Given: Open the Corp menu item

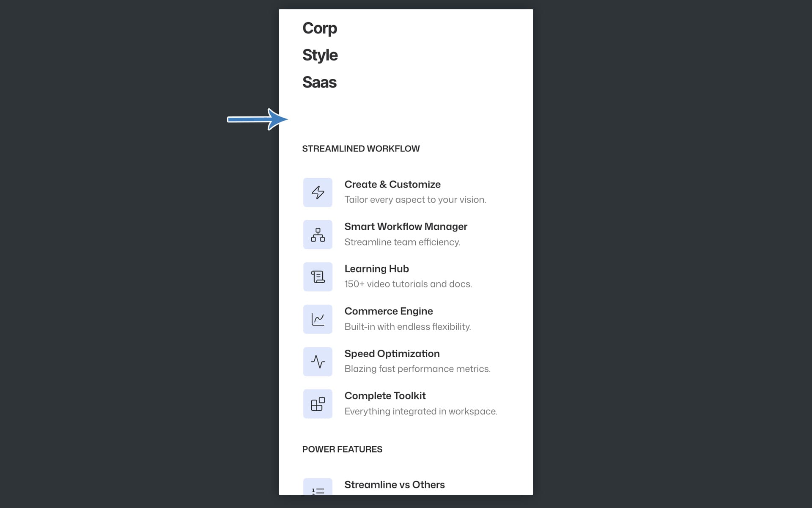Looking at the screenshot, I should click(x=320, y=28).
